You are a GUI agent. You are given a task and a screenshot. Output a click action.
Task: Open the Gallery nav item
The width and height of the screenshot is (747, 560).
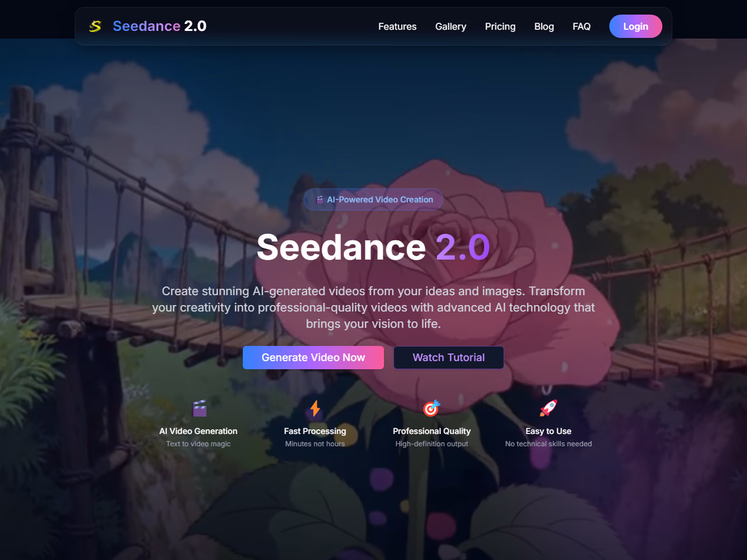451,26
